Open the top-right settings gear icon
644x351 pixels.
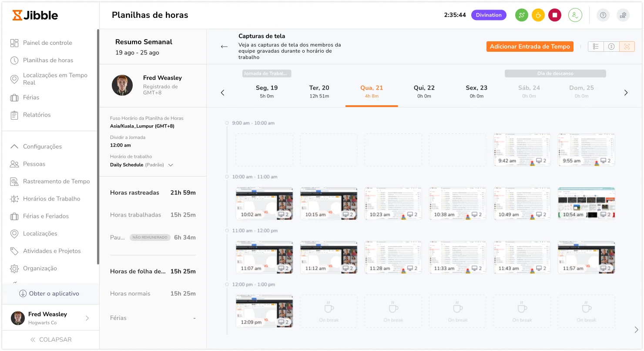point(623,15)
